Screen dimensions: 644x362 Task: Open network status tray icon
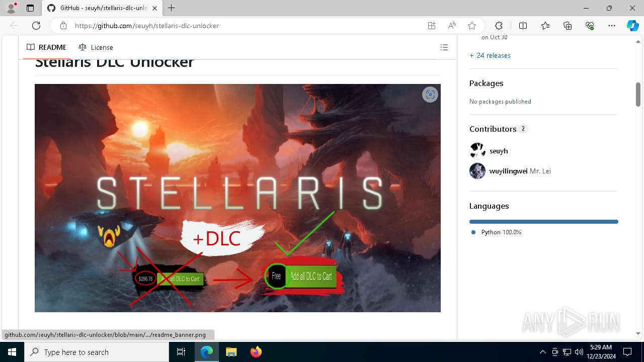point(567,352)
